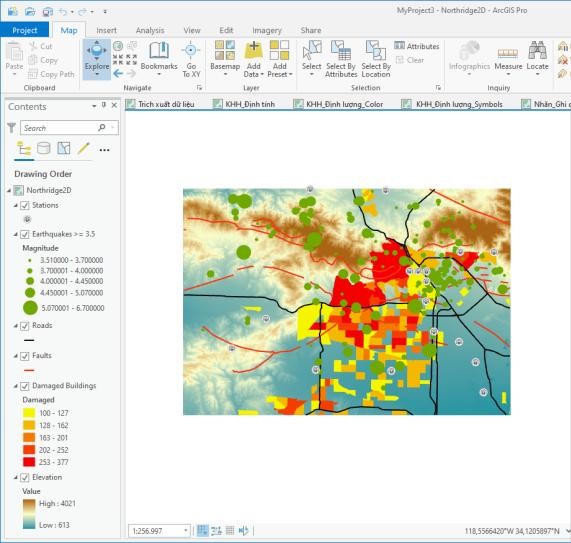Image resolution: width=571 pixels, height=543 pixels.
Task: Switch to the Analysis ribbon tab
Action: point(150,30)
